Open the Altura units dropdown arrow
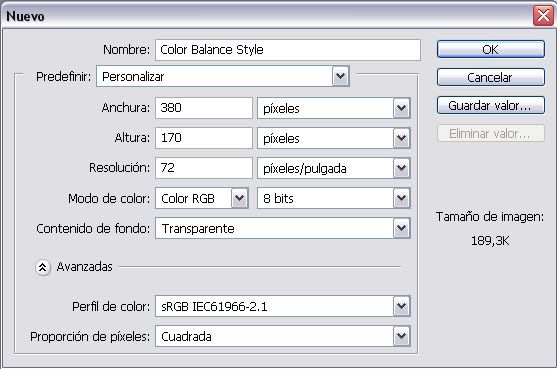The image size is (557, 369). coord(402,138)
